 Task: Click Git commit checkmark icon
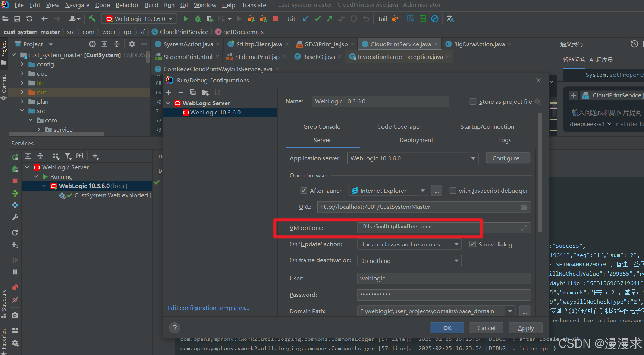(x=318, y=19)
